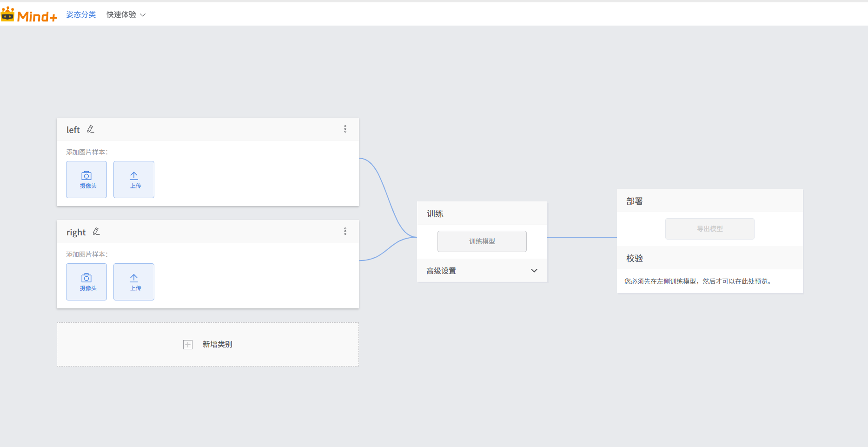The height and width of the screenshot is (447, 868).
Task: Click the right class name text
Action: [x=76, y=232]
